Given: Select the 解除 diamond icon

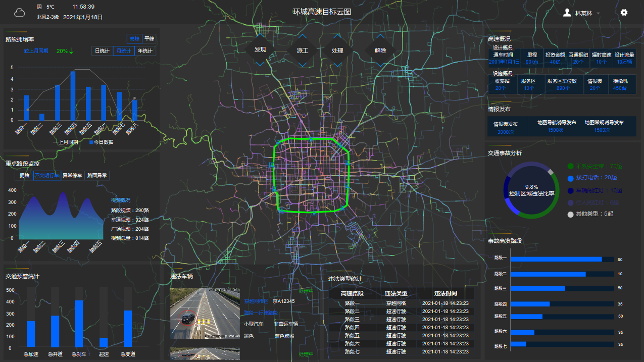Looking at the screenshot, I should tap(380, 50).
